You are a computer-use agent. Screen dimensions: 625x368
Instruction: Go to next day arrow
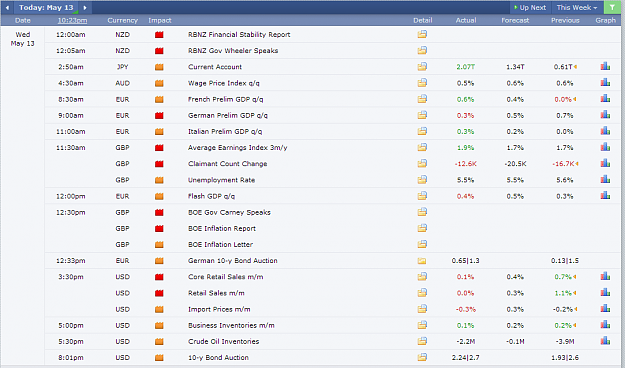85,8
